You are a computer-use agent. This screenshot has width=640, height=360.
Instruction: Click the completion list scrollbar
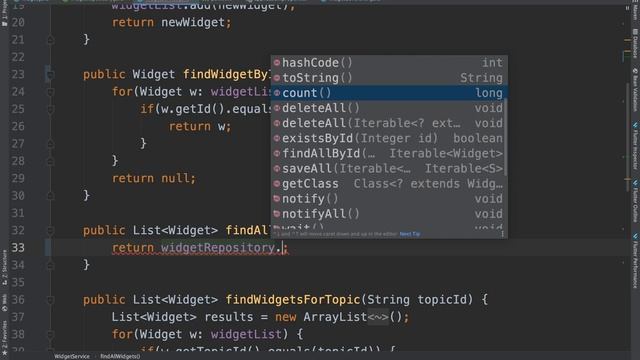[506, 137]
